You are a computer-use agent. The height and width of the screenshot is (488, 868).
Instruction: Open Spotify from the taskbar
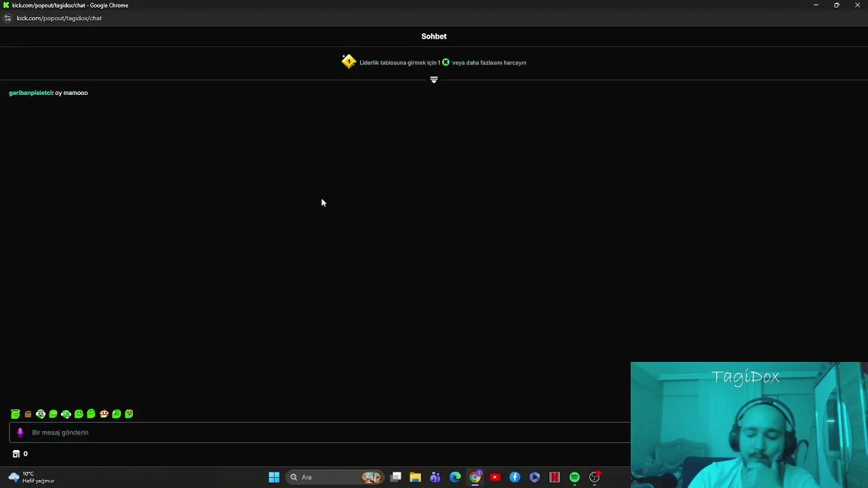click(x=574, y=477)
